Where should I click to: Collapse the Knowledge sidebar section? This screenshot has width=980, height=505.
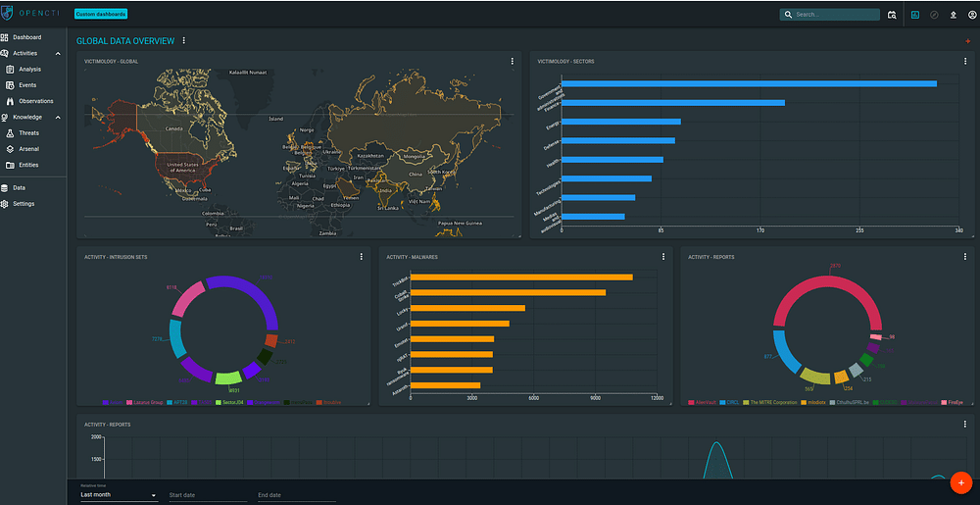coord(58,117)
